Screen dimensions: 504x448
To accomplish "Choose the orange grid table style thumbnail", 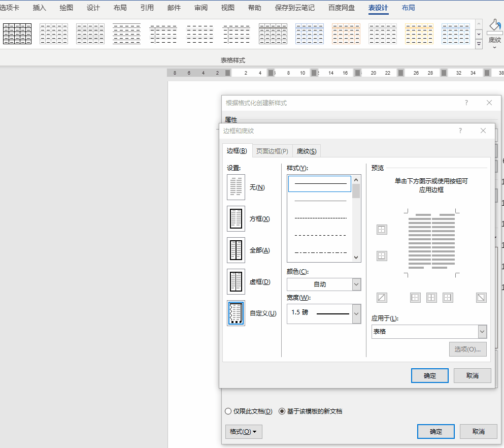I will [x=346, y=34].
